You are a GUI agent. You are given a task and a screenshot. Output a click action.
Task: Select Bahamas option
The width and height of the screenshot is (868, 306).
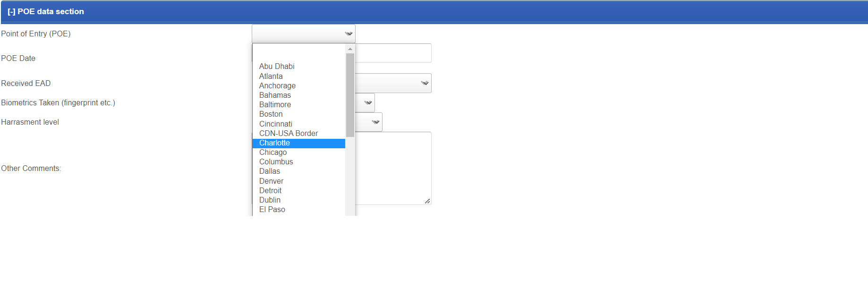(299, 95)
